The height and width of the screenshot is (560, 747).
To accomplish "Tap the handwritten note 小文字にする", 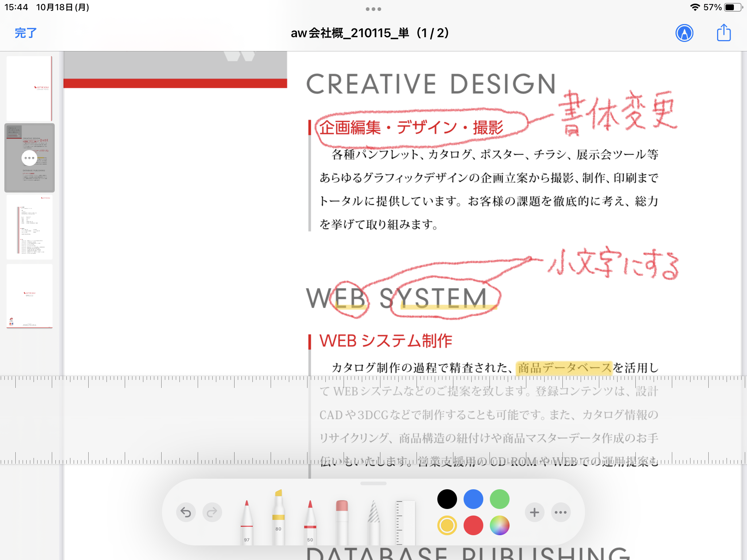I will tap(614, 262).
